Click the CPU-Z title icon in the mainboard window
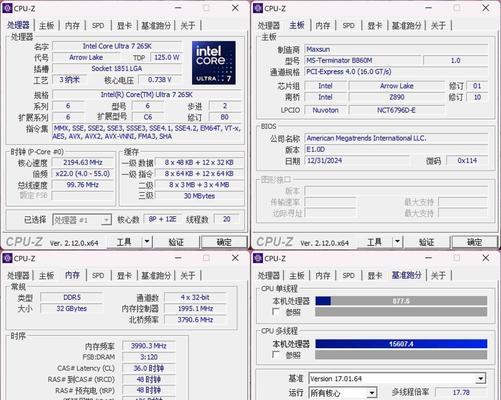The height and width of the screenshot is (400, 501). pyautogui.click(x=258, y=8)
